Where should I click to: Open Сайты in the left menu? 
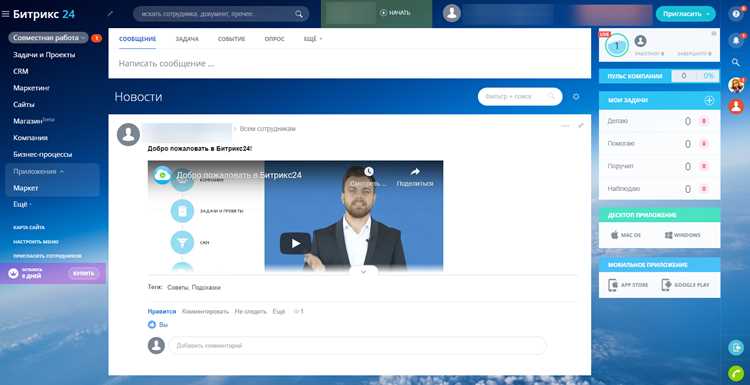pyautogui.click(x=23, y=104)
